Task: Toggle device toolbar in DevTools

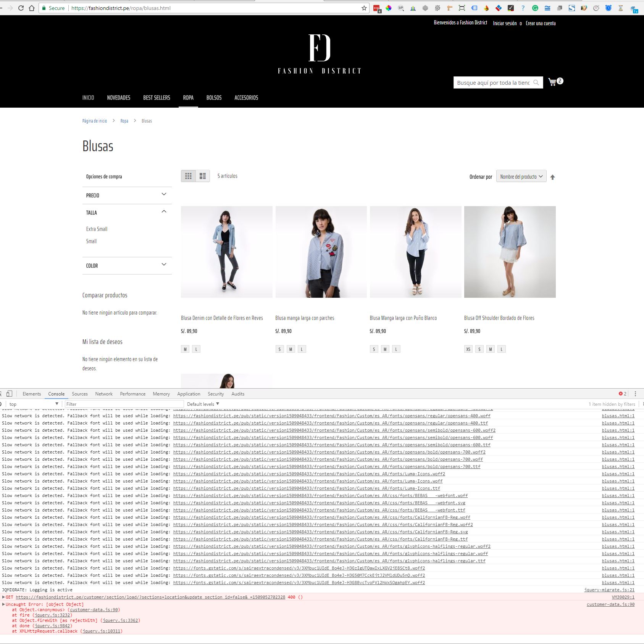Action: coord(9,394)
